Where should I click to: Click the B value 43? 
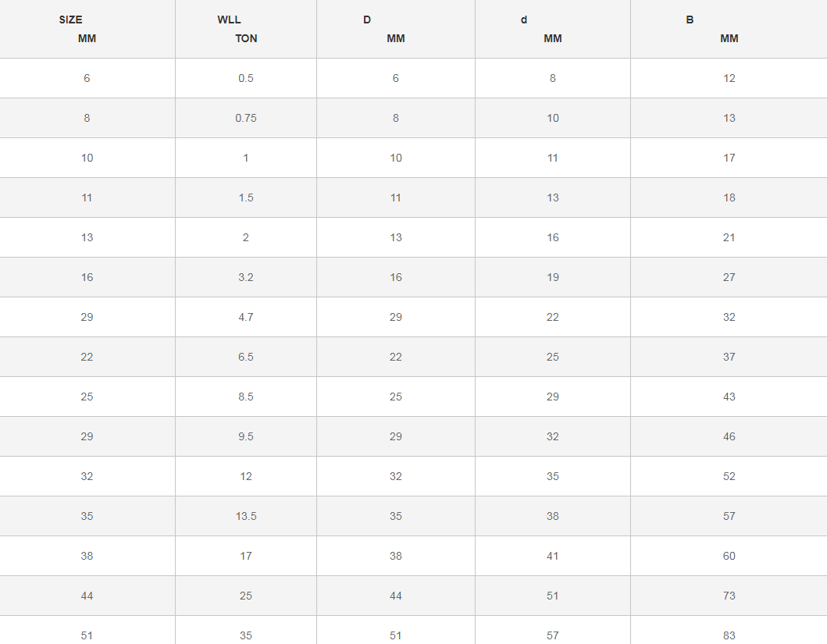[x=729, y=397]
